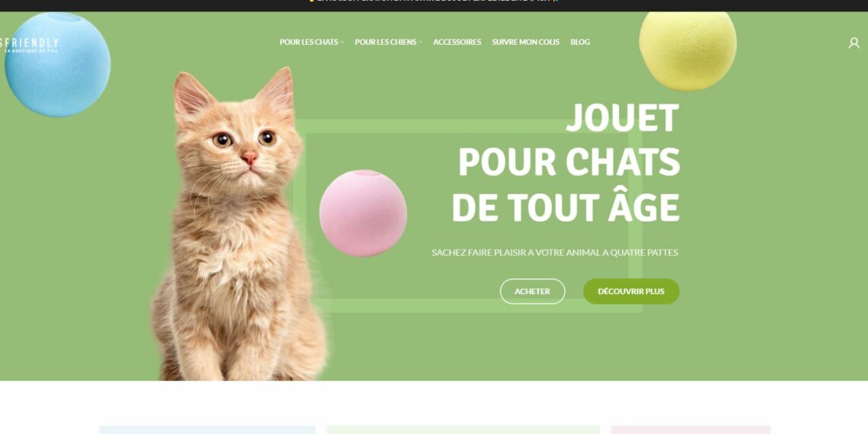The width and height of the screenshot is (868, 434).
Task: Open the light pink category card below
Action: pyautogui.click(x=691, y=429)
